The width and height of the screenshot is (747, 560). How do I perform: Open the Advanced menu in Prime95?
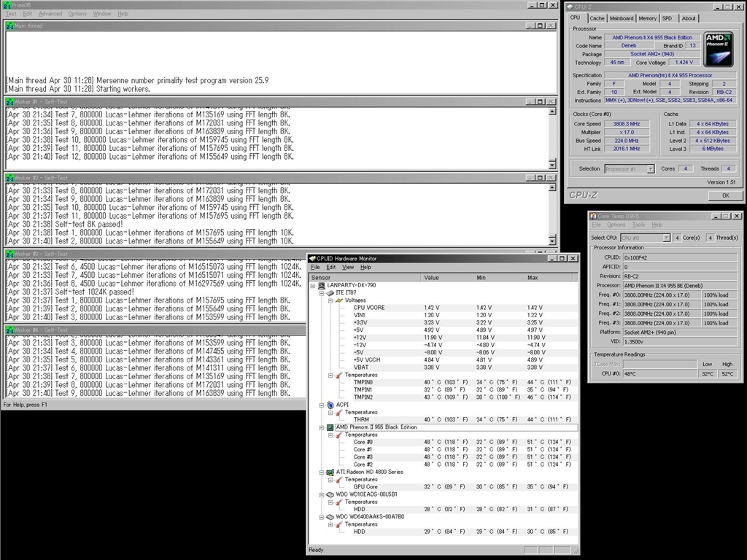pos(50,14)
